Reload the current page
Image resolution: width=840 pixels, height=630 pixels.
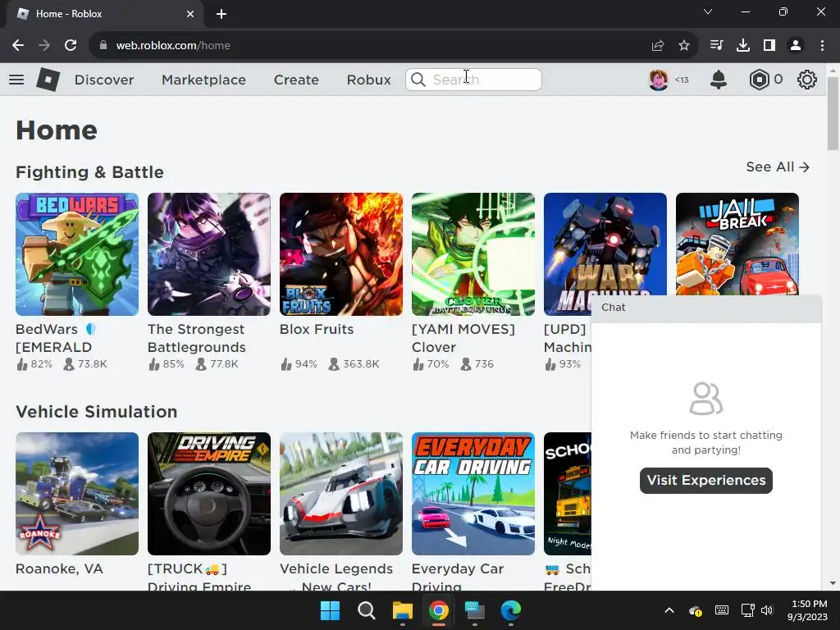click(71, 46)
